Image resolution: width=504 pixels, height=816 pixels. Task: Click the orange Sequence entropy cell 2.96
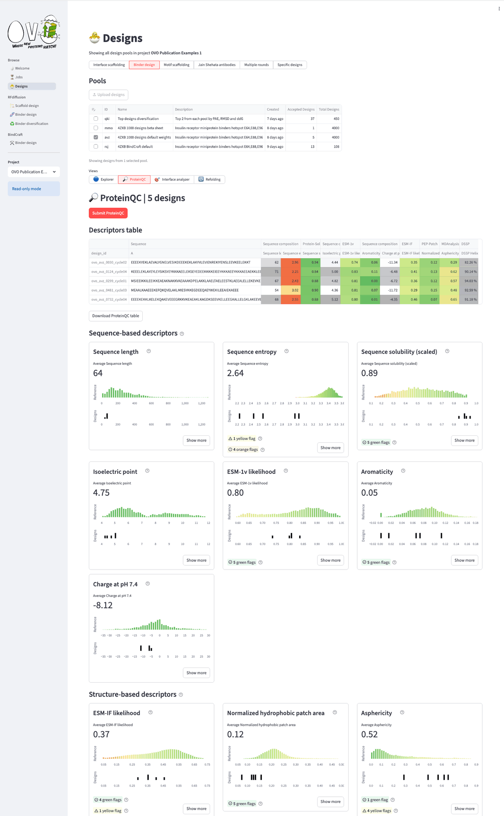291,262
